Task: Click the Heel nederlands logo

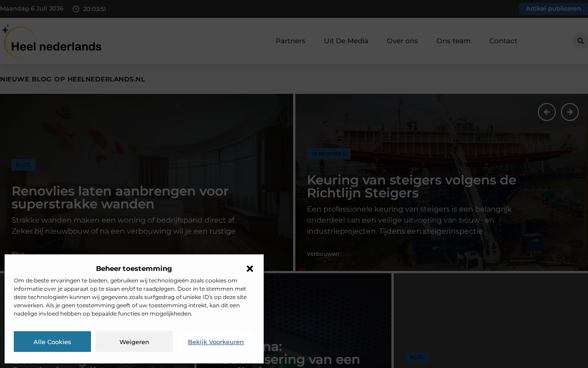Action: tap(51, 42)
